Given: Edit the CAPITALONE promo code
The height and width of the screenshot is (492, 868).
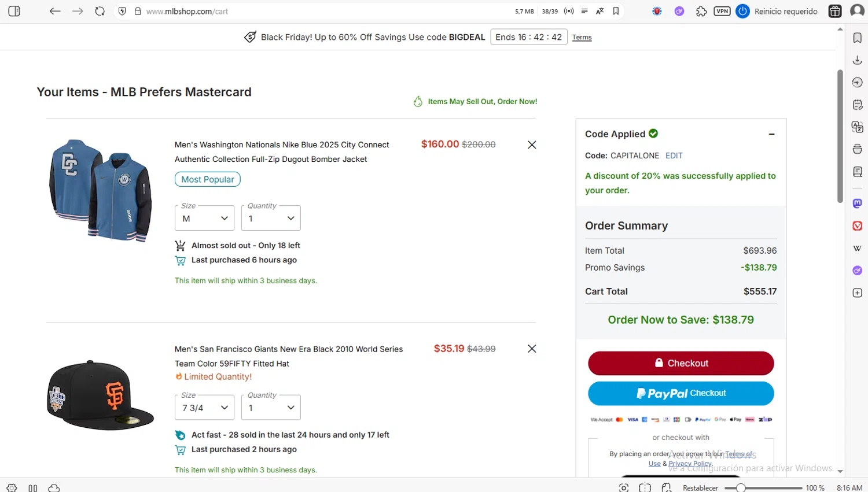Looking at the screenshot, I should tap(674, 156).
